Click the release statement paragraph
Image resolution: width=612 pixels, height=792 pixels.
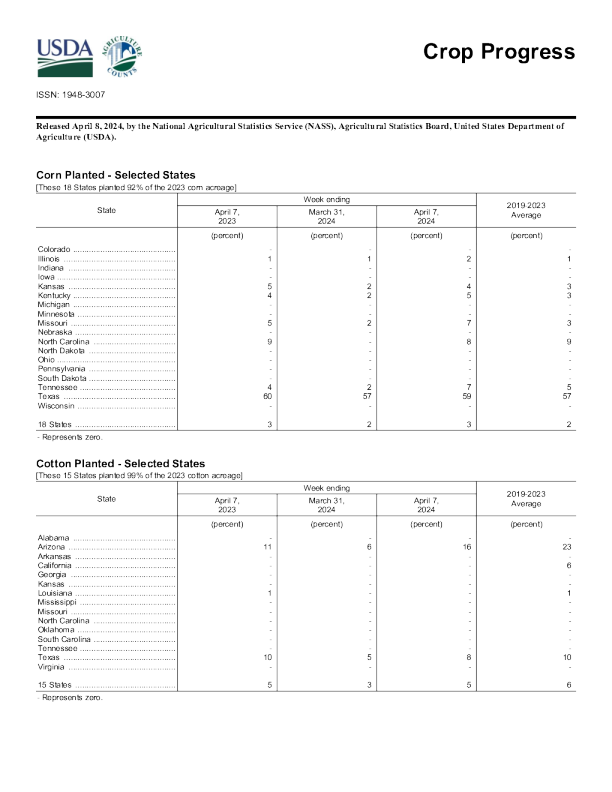tap(300, 132)
